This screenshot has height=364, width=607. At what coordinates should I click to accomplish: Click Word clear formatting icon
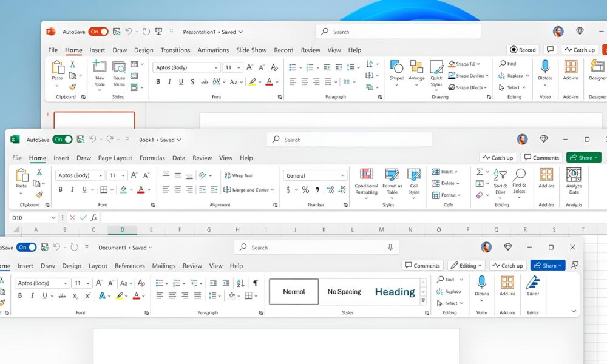(141, 283)
